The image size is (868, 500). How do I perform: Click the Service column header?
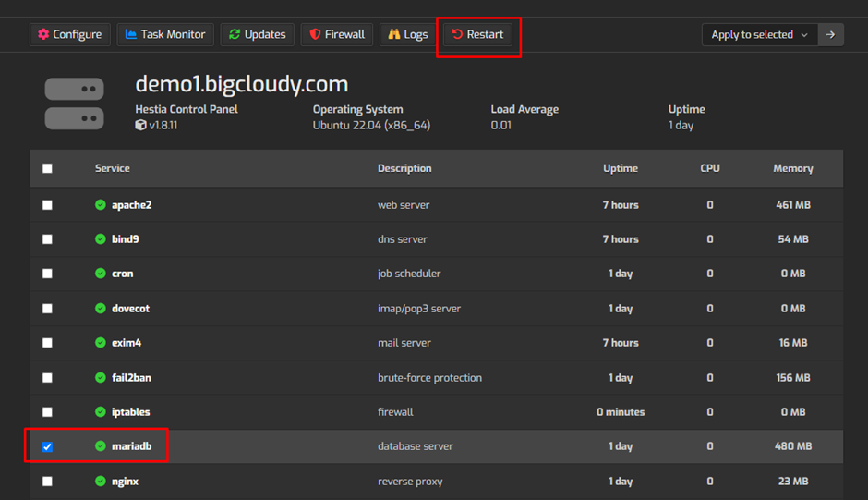(113, 168)
